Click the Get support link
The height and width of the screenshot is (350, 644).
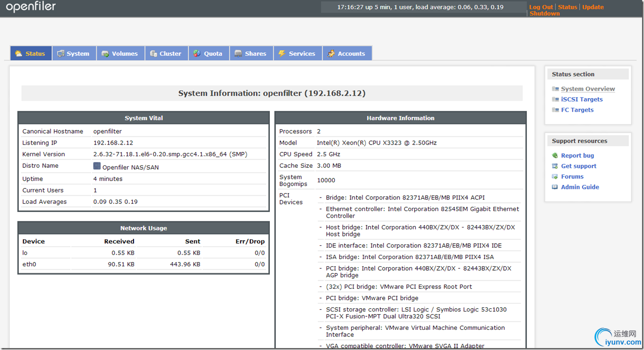(x=579, y=166)
